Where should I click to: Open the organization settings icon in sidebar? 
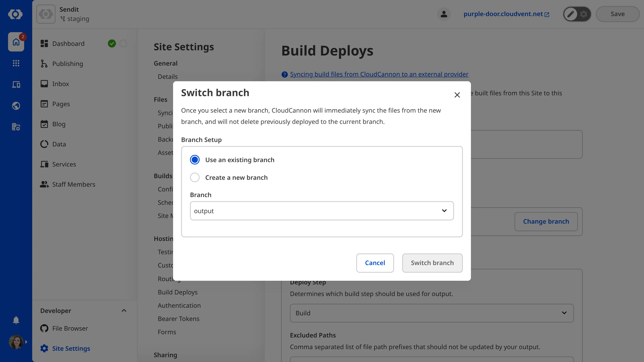click(x=16, y=127)
